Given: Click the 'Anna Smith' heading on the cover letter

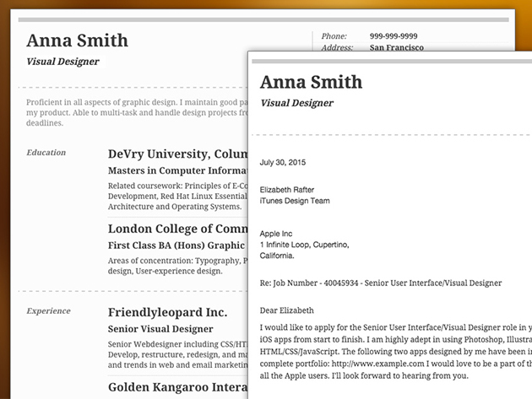Looking at the screenshot, I should (x=311, y=82).
